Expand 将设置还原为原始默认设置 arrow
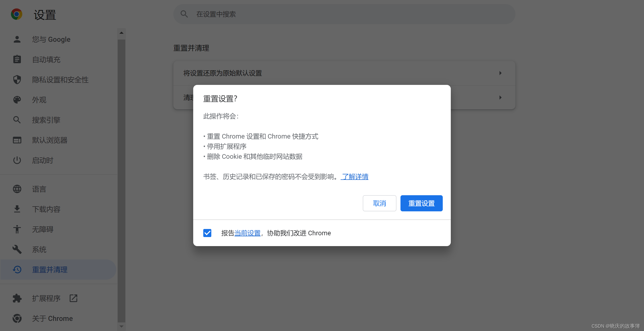Image resolution: width=644 pixels, height=331 pixels. point(500,73)
